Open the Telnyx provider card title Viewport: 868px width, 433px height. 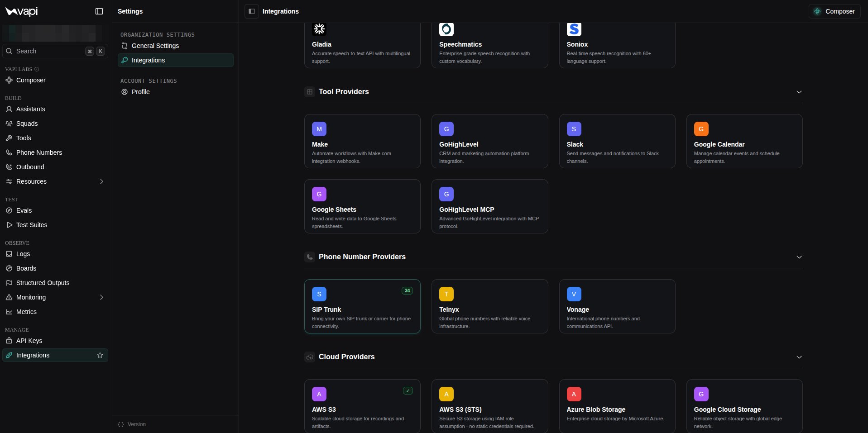[449, 309]
